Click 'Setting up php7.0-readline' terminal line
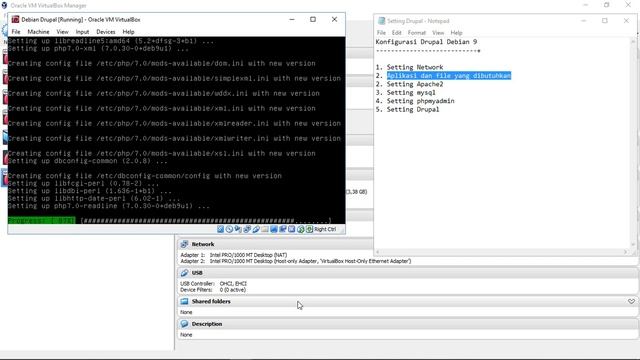640x360 pixels. [109, 206]
